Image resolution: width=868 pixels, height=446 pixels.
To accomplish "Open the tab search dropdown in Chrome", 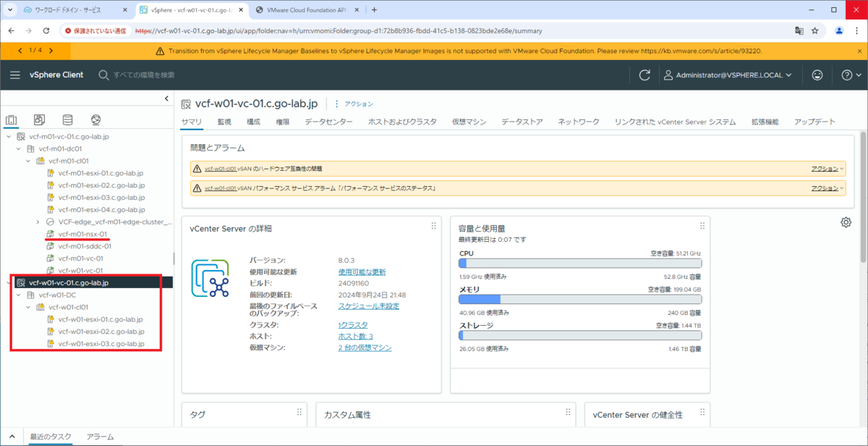I will coord(10,10).
